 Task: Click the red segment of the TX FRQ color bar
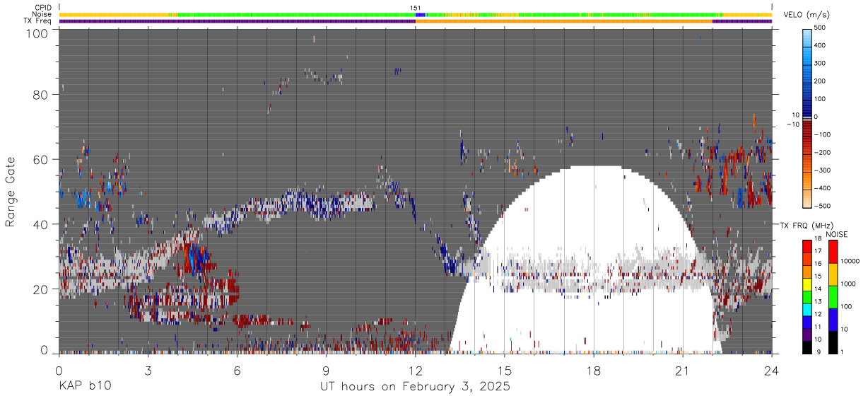807,247
